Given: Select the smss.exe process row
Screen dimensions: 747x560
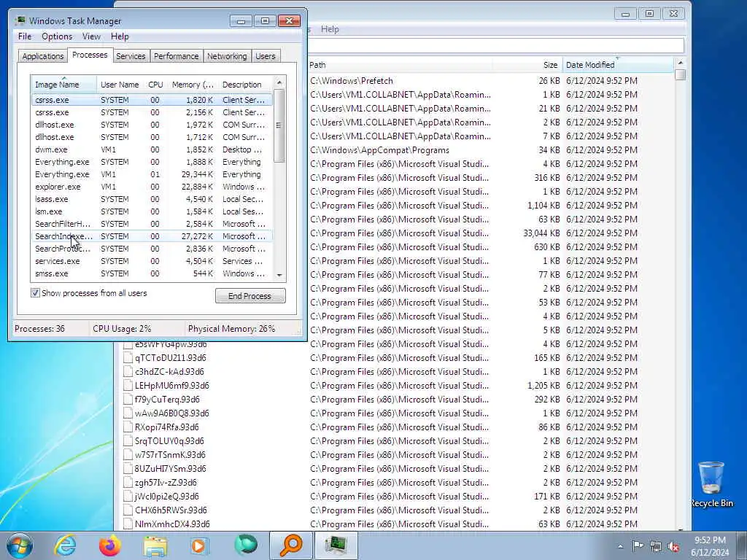Looking at the screenshot, I should [x=152, y=273].
